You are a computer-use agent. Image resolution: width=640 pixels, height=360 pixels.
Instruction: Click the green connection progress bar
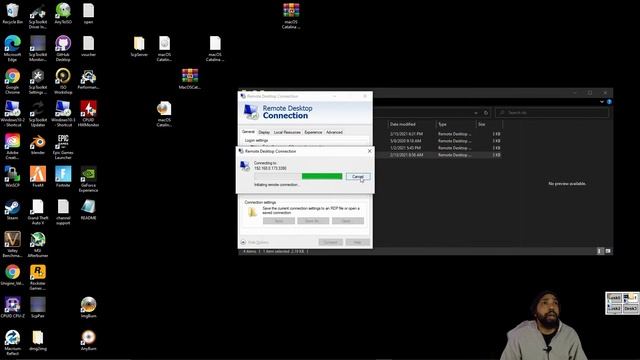point(322,176)
